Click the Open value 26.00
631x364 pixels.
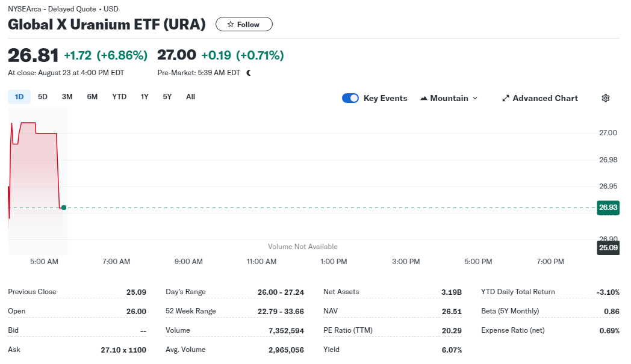tap(137, 311)
